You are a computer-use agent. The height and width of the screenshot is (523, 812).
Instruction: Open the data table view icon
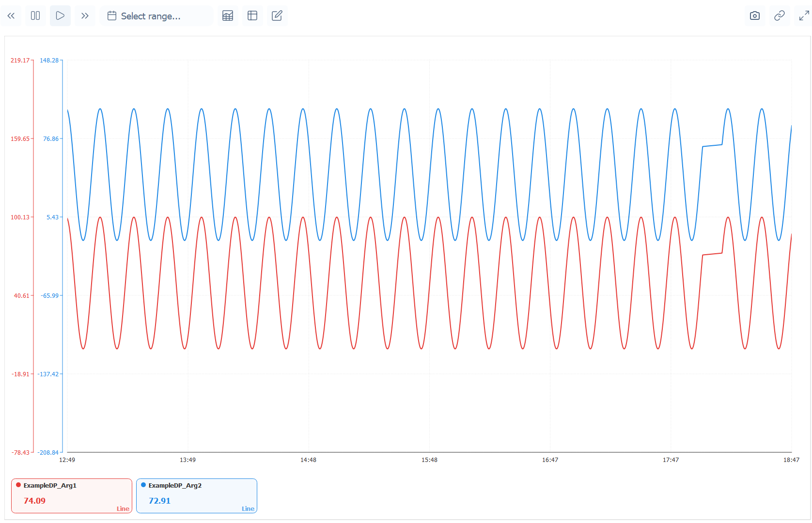[228, 16]
